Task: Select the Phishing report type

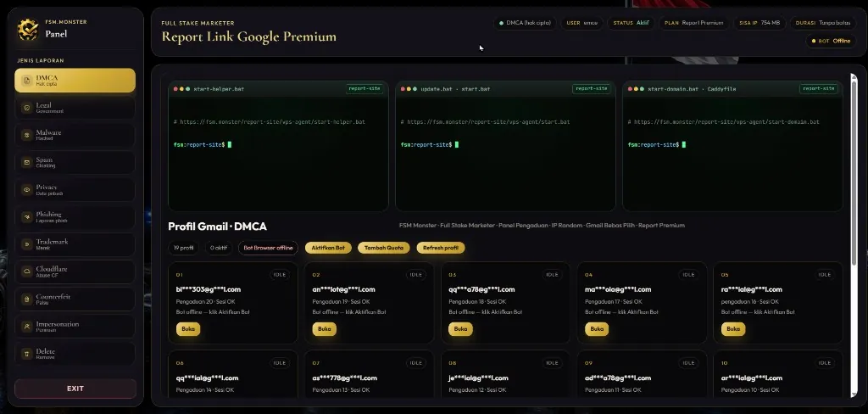Action: [x=75, y=216]
